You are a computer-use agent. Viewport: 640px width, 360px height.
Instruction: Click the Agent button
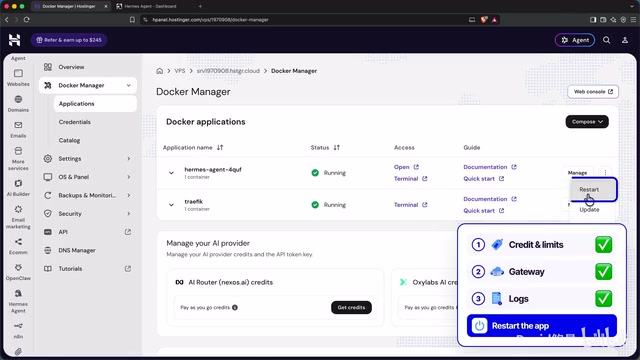[x=575, y=40]
